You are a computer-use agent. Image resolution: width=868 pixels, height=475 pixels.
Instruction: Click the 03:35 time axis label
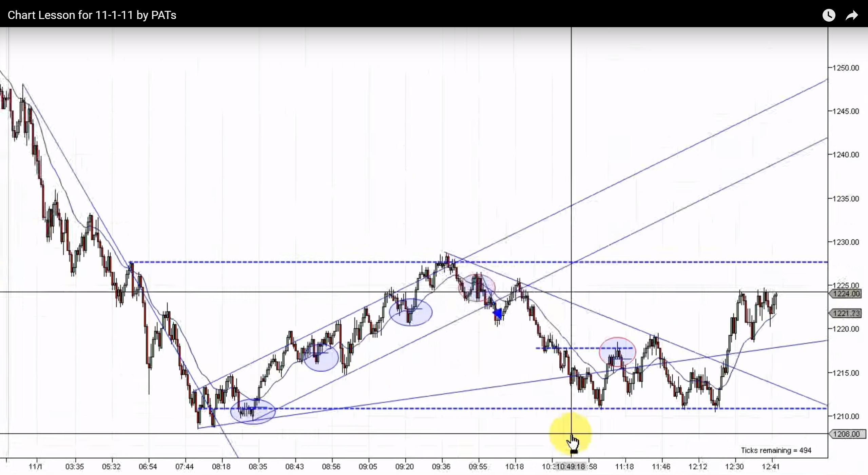75,467
